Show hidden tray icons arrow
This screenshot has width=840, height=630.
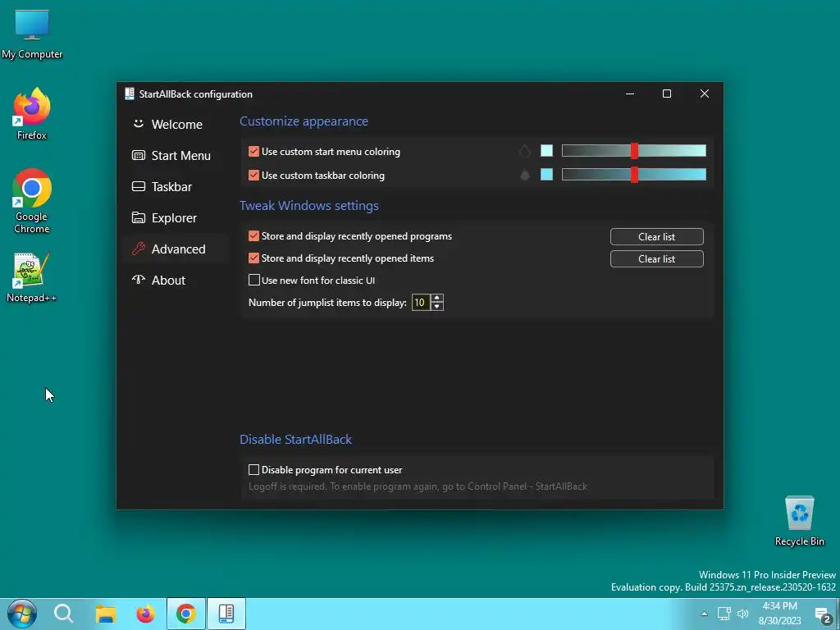pyautogui.click(x=704, y=614)
